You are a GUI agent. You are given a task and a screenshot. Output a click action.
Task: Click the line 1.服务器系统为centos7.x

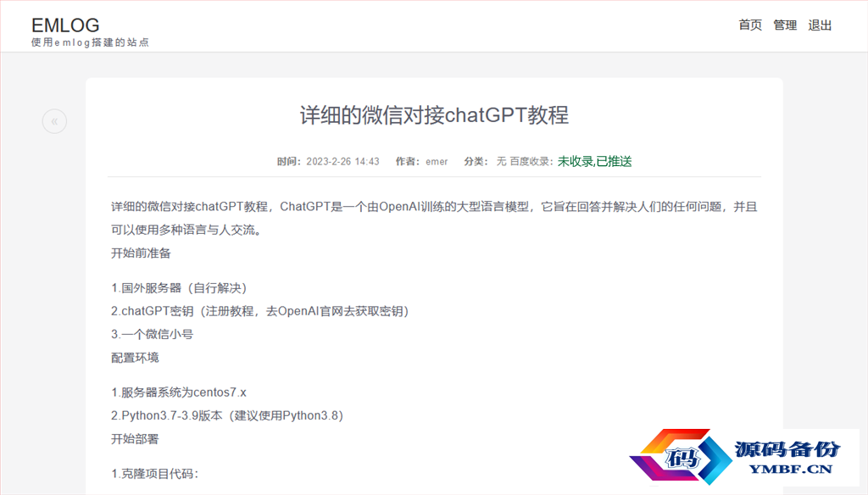178,392
